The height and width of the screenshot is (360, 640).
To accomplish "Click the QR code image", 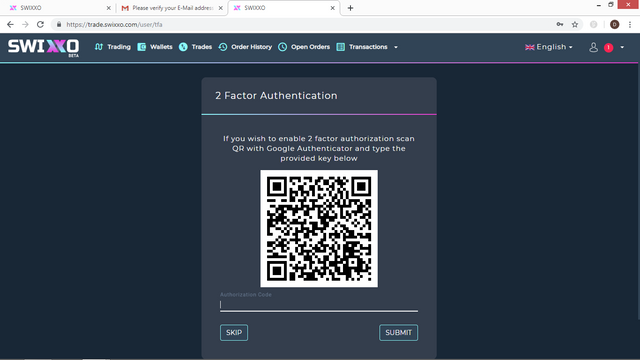I will [319, 229].
